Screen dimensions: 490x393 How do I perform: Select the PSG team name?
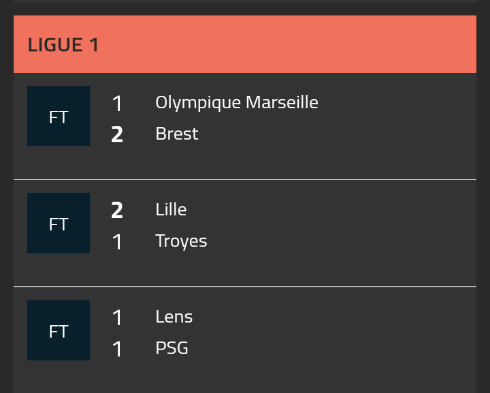coord(172,348)
